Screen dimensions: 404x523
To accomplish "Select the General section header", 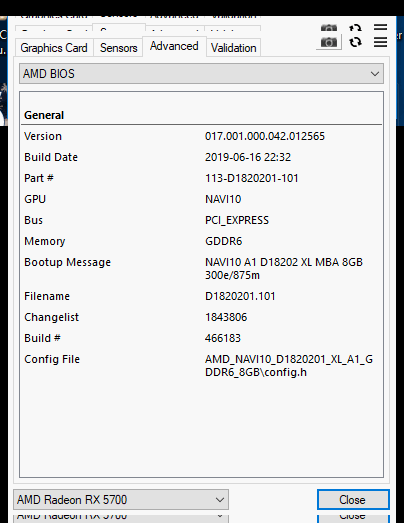I will (44, 115).
